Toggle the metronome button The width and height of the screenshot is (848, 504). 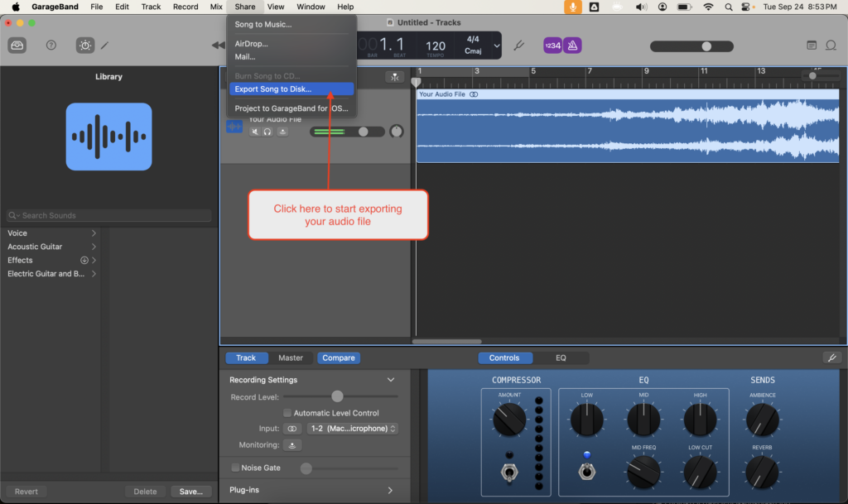[x=572, y=46]
